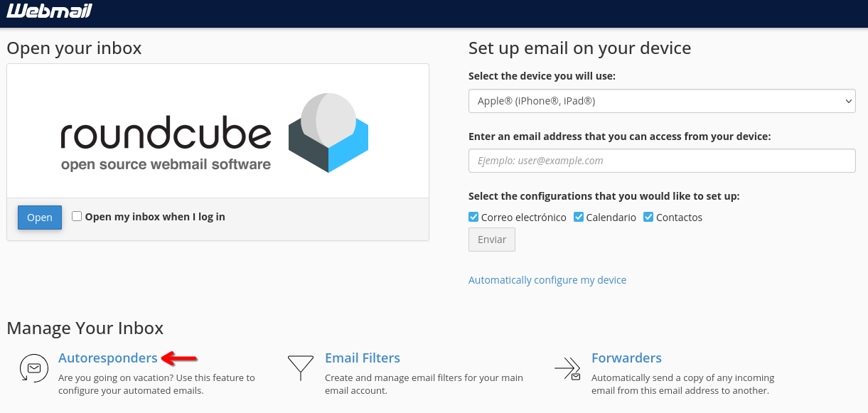Click the Forwarders arrow icon
The height and width of the screenshot is (413, 868).
(567, 368)
